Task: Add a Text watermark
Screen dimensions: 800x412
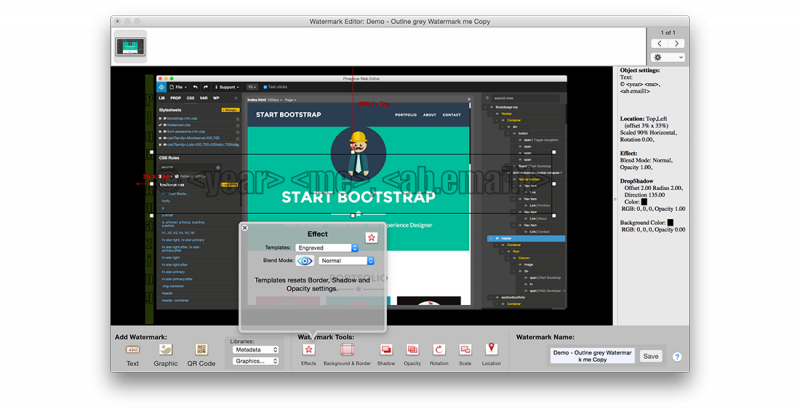Action: [133, 350]
